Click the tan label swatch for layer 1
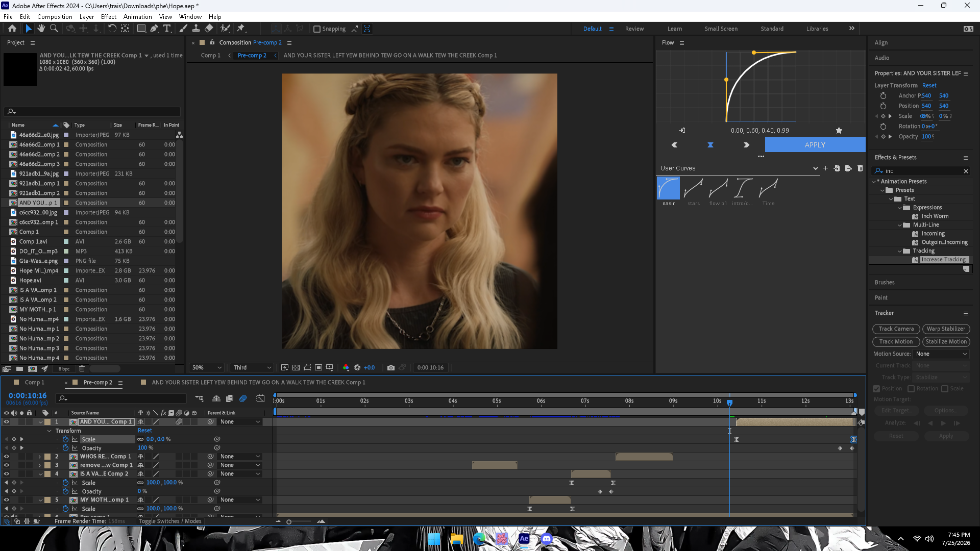Viewport: 980px width, 551px height. pos(47,422)
